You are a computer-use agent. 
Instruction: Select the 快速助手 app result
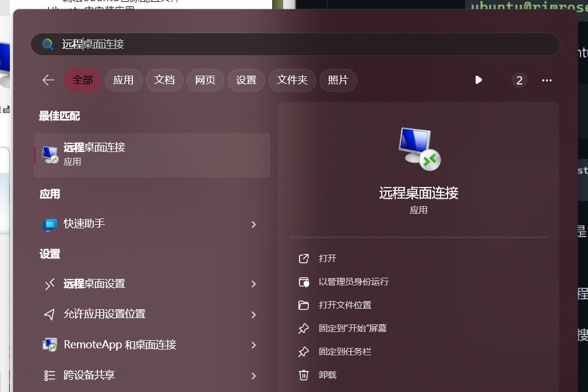point(152,224)
